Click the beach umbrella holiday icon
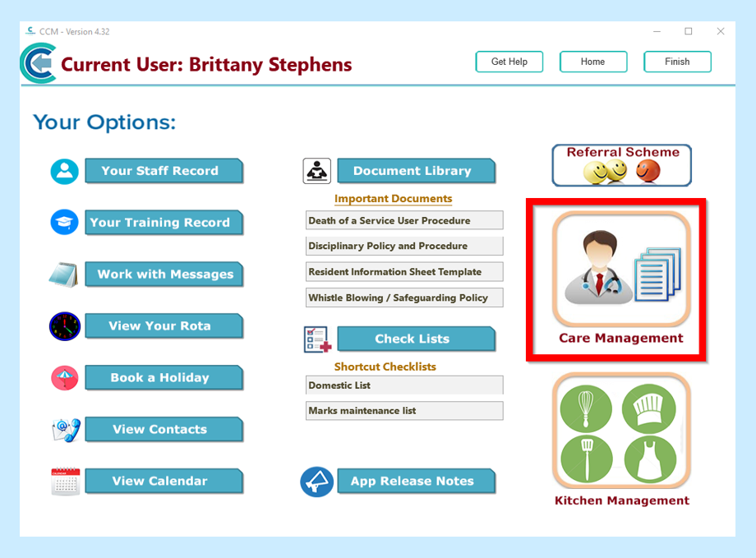The image size is (756, 558). point(64,378)
